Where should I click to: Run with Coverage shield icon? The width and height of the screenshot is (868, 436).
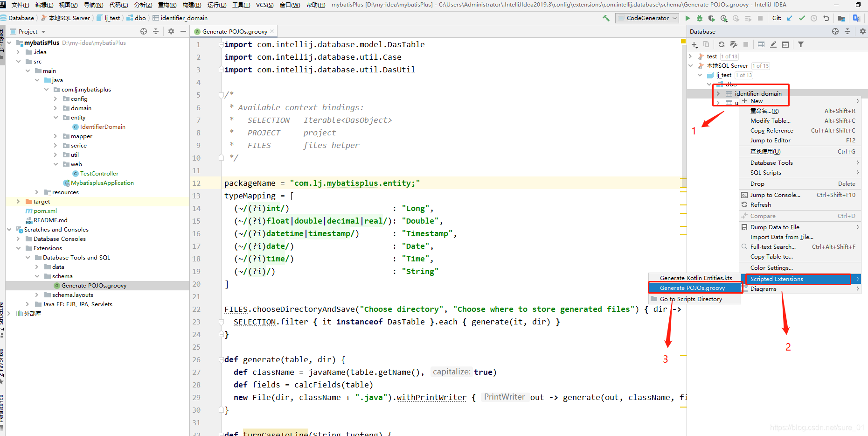(711, 18)
